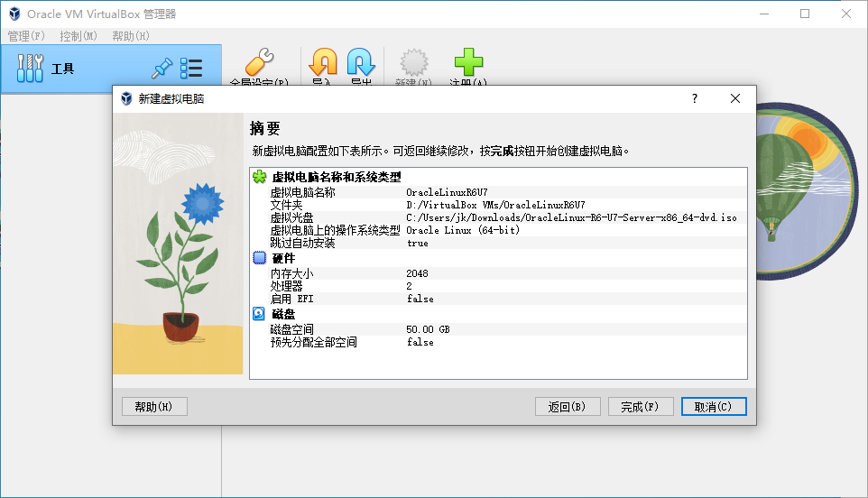Image resolution: width=868 pixels, height=498 pixels.
Task: Click the 处理器 row label
Action: pyautogui.click(x=286, y=286)
